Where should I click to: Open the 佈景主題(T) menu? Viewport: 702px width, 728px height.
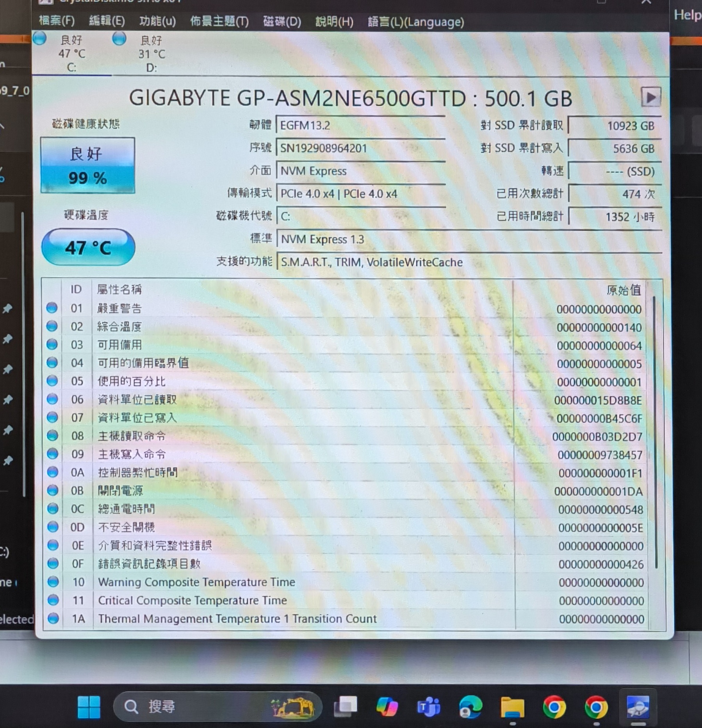[x=219, y=21]
